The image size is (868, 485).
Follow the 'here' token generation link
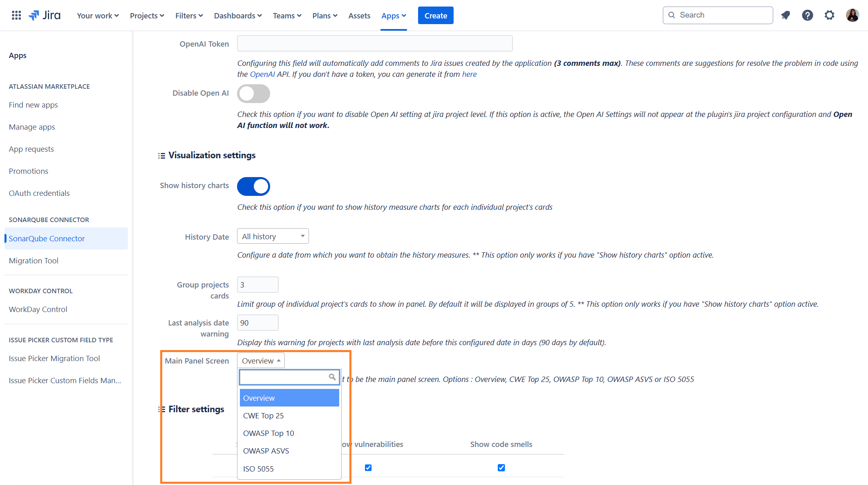tap(469, 74)
